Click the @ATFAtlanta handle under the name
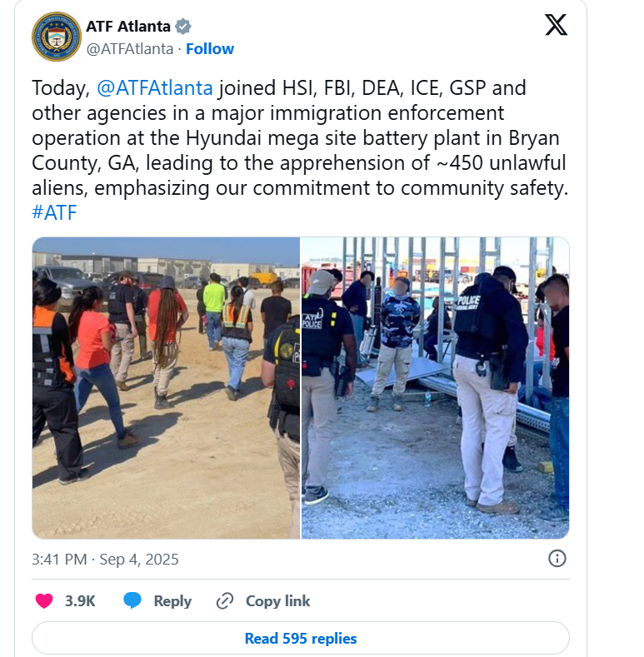 tap(130, 48)
